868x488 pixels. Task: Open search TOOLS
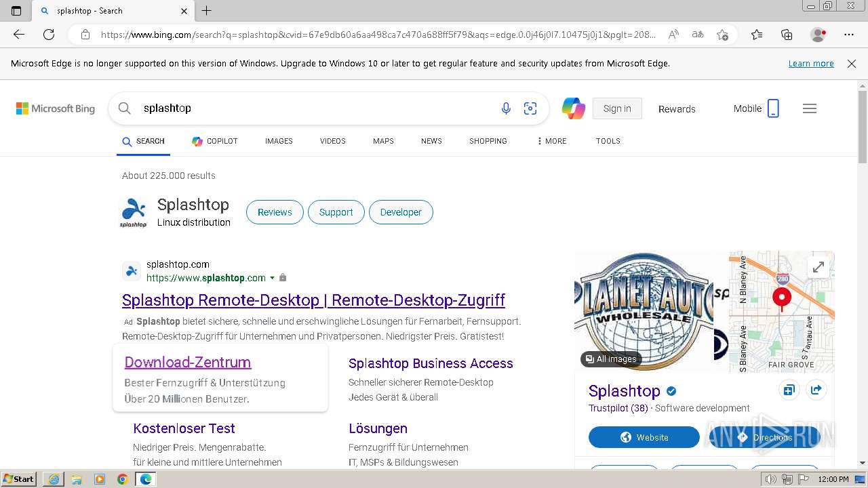(x=608, y=141)
